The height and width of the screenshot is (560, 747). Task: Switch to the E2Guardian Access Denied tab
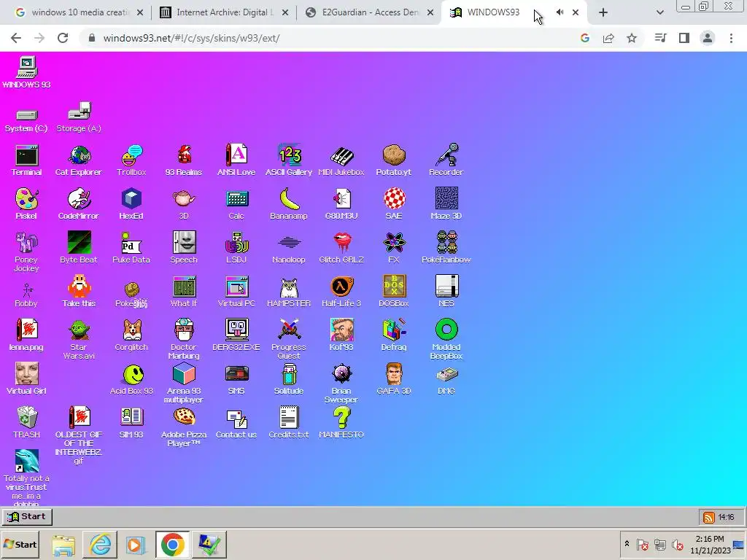pyautogui.click(x=368, y=12)
